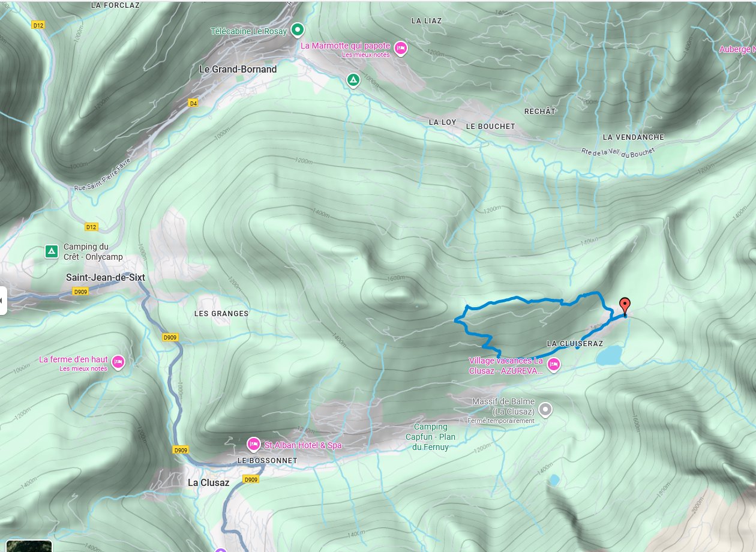Open satellite layer thumbnail at bottom left
This screenshot has width=756, height=552.
(x=29, y=546)
